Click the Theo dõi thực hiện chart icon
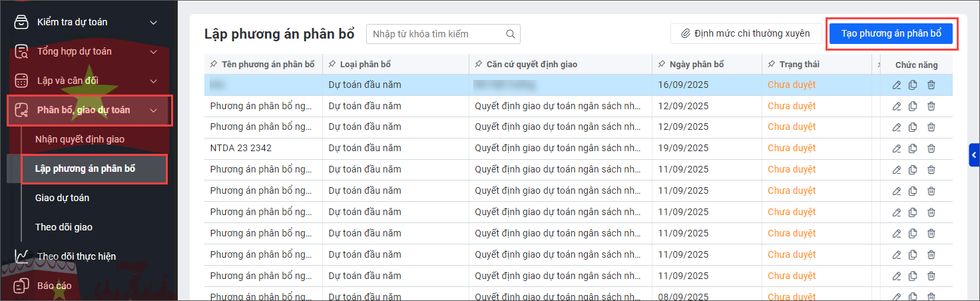 [x=22, y=256]
